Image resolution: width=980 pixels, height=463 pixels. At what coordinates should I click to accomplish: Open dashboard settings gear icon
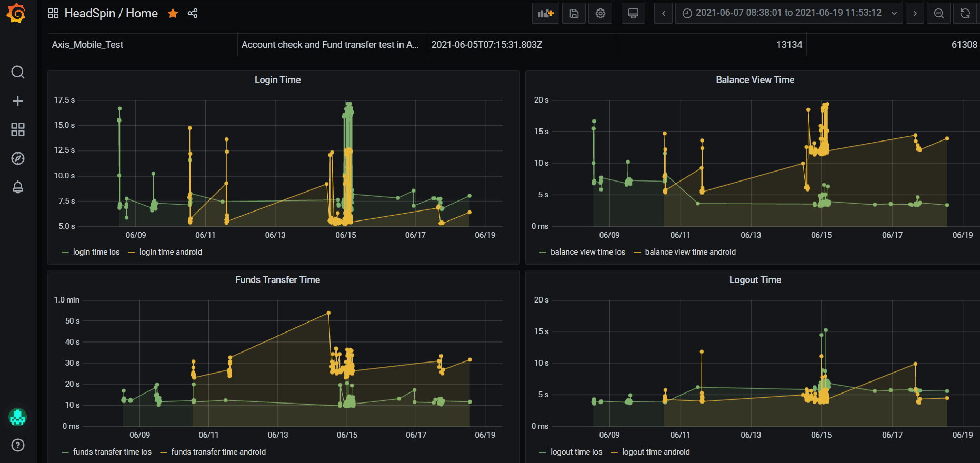pyautogui.click(x=601, y=13)
